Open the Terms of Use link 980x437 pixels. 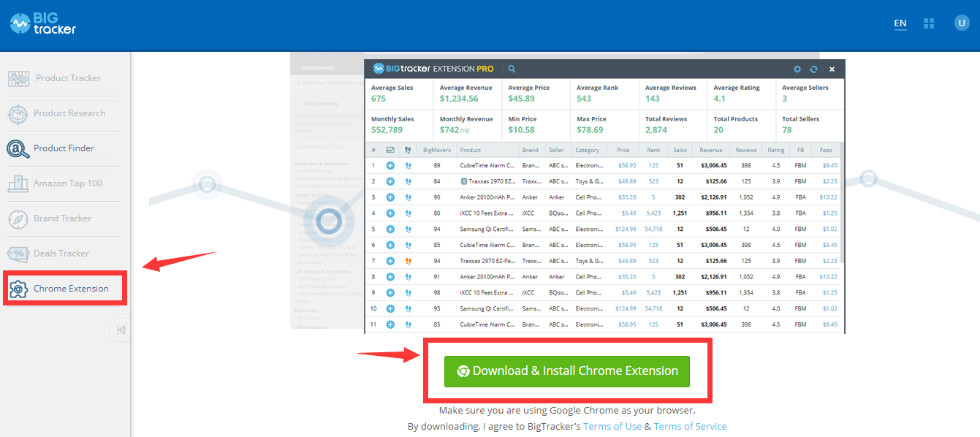[612, 427]
